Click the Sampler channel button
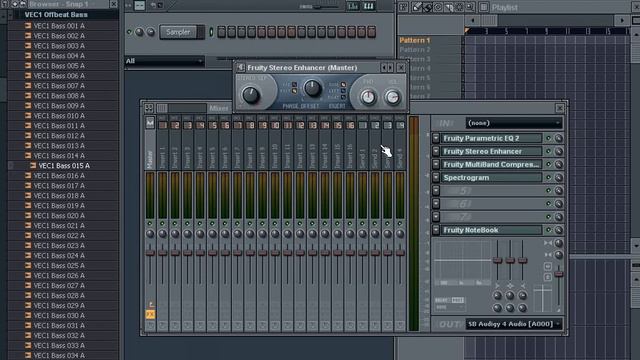640x360 pixels. coord(178,32)
